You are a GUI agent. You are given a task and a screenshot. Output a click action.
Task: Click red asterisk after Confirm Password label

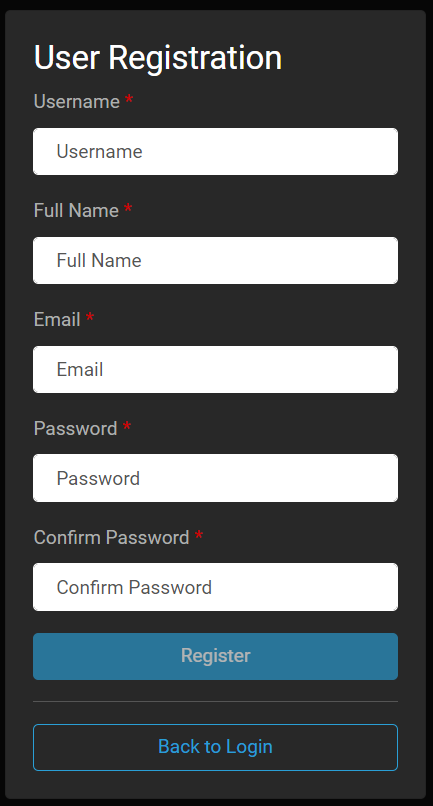coord(199,536)
